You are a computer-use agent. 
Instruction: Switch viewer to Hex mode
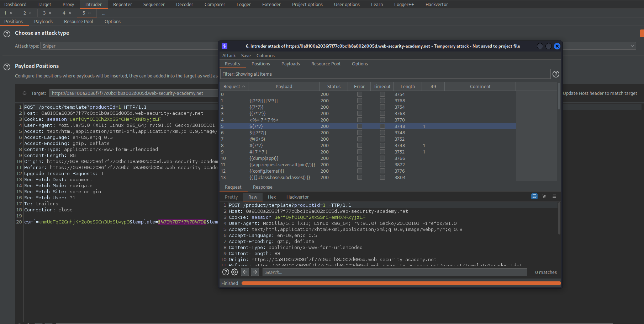[272, 197]
